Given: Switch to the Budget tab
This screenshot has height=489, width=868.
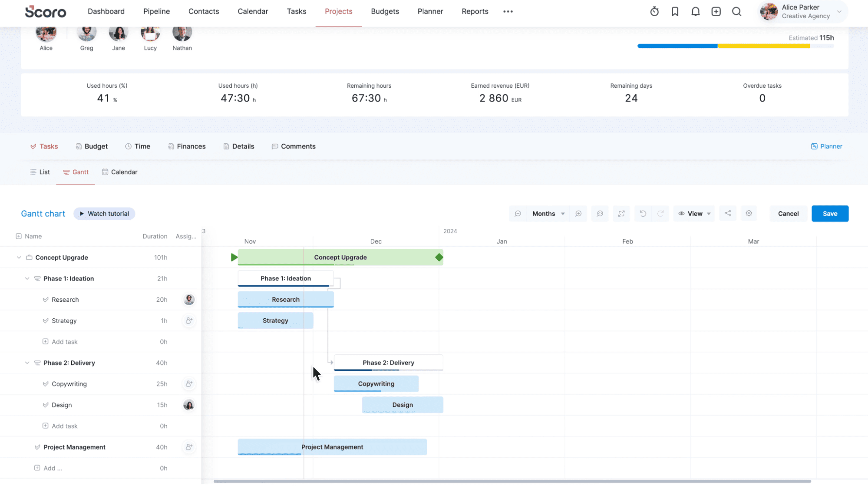Looking at the screenshot, I should click(x=96, y=146).
